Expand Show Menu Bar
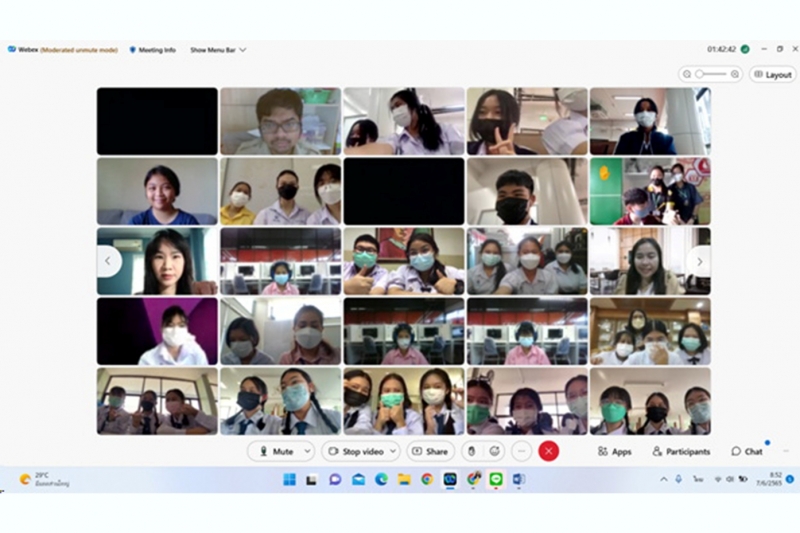This screenshot has width=800, height=533. tap(218, 49)
